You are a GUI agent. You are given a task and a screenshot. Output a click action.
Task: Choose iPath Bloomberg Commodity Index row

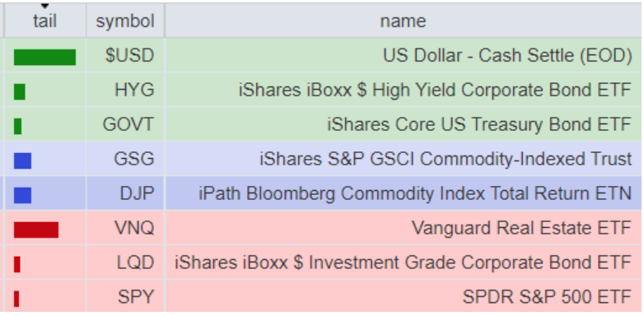[323, 193]
